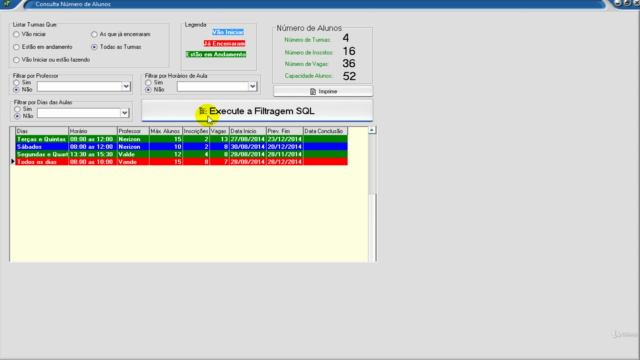Click the 'Estão em Andamento' green legend label

pos(216,54)
